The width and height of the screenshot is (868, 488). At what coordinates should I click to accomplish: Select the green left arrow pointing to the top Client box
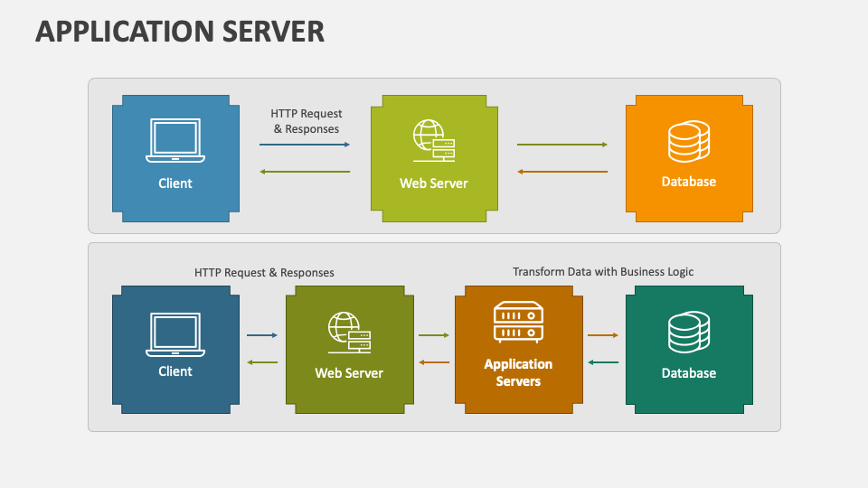point(305,172)
